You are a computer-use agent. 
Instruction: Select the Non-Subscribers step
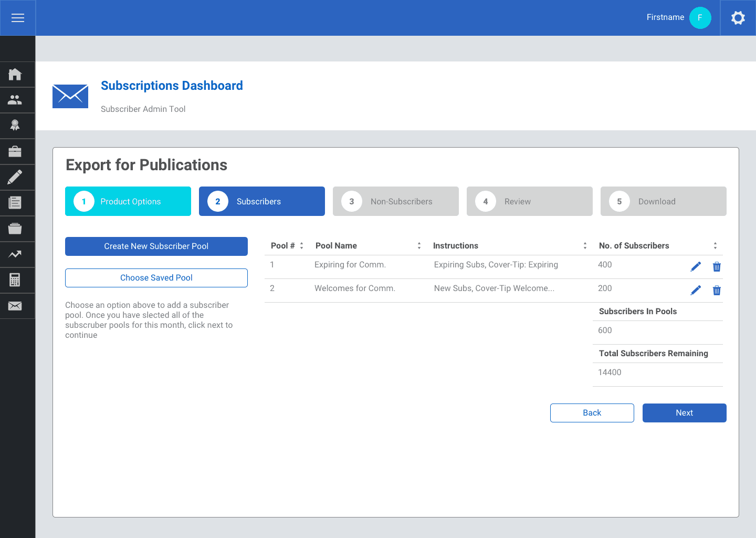coord(396,201)
